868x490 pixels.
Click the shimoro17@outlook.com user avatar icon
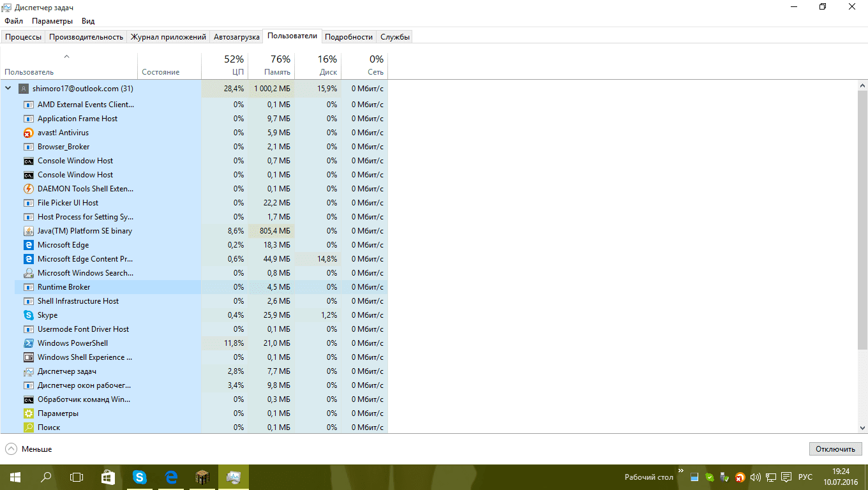pos(24,89)
